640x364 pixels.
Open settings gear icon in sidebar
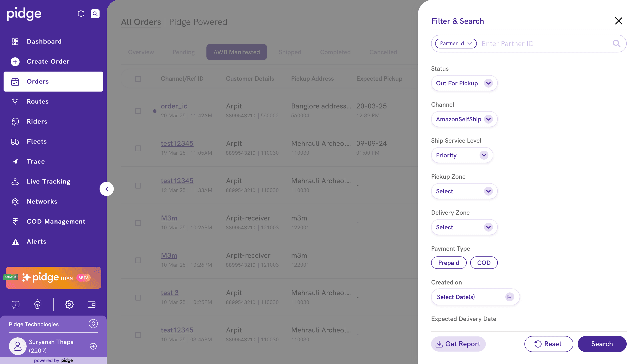point(69,304)
